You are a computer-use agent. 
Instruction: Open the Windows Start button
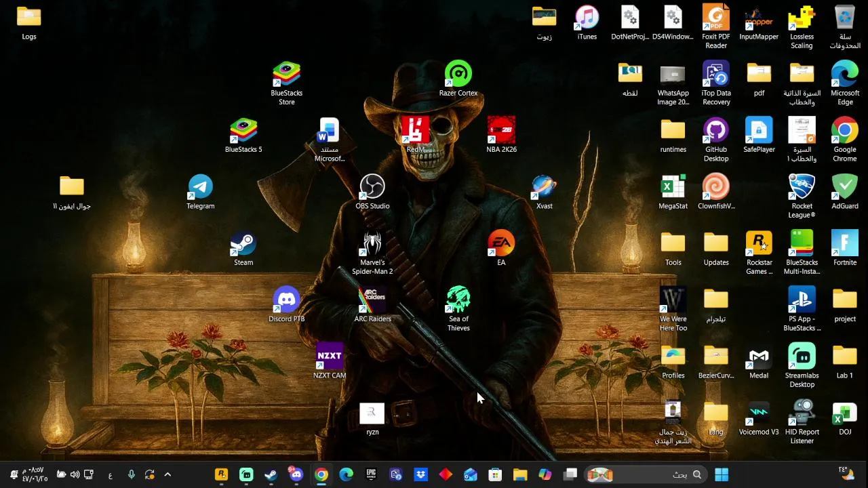point(722,474)
